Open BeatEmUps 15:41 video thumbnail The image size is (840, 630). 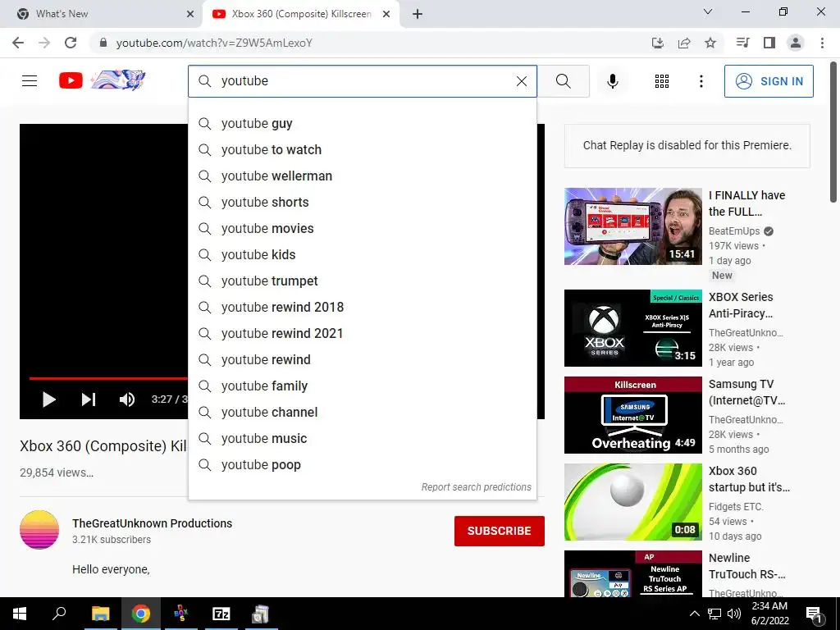[x=632, y=226]
